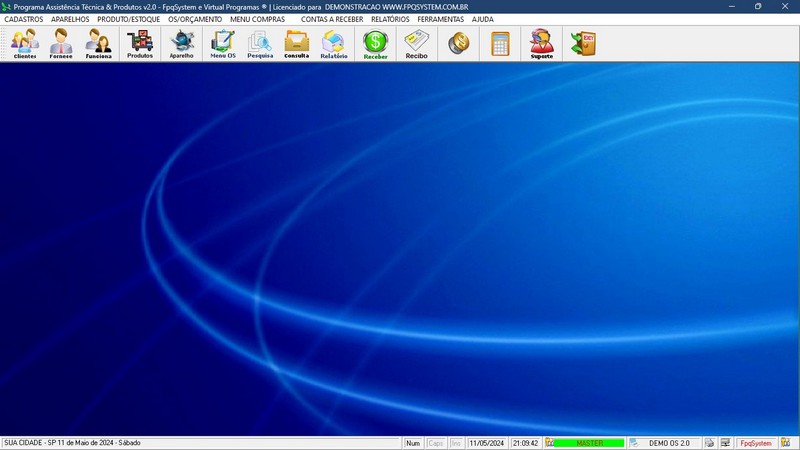
Task: Open the Funciona employees icon
Action: point(98,44)
